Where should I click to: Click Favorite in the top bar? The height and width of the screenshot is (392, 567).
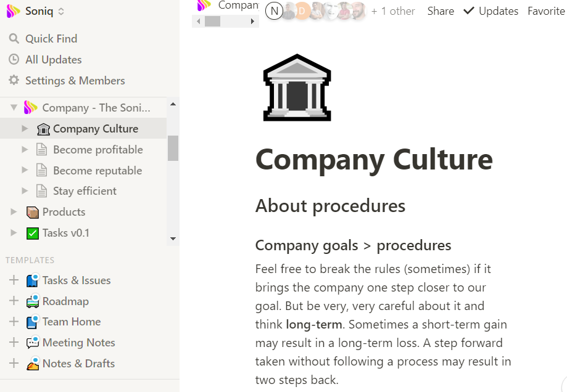click(x=546, y=11)
